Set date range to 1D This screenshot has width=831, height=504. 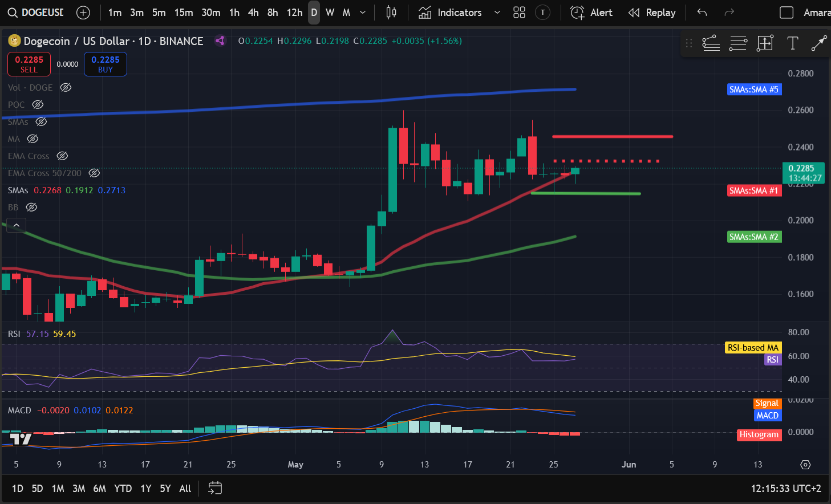tap(18, 489)
